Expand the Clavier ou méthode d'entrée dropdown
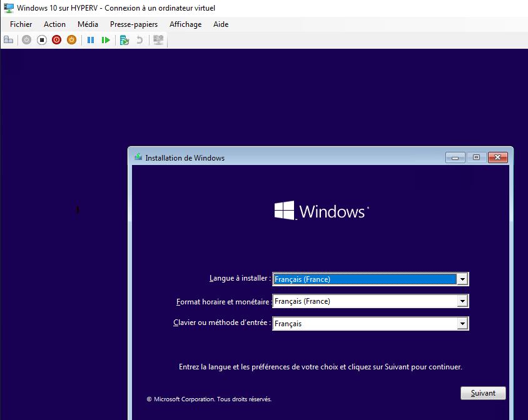This screenshot has width=528, height=420. pos(462,324)
